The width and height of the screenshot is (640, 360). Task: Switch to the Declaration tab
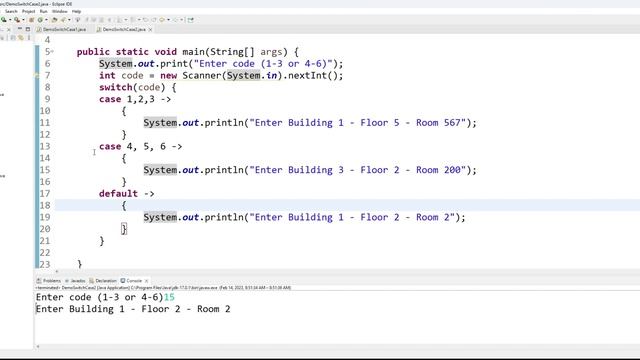(103, 281)
